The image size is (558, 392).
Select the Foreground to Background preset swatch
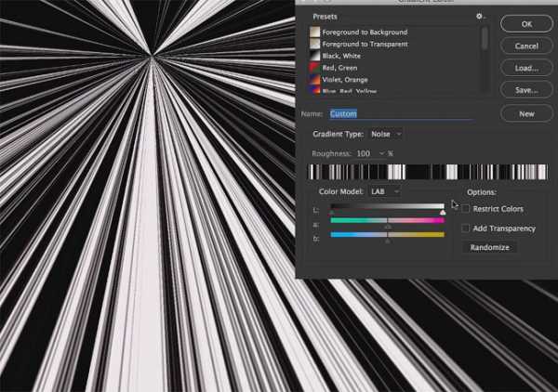coord(314,32)
